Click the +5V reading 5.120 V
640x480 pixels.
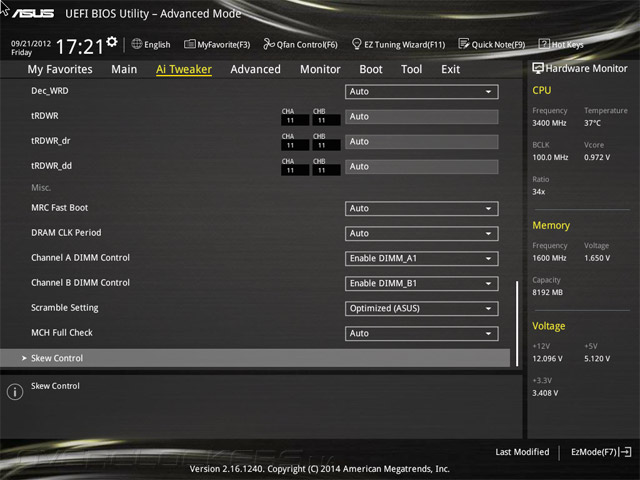[597, 358]
